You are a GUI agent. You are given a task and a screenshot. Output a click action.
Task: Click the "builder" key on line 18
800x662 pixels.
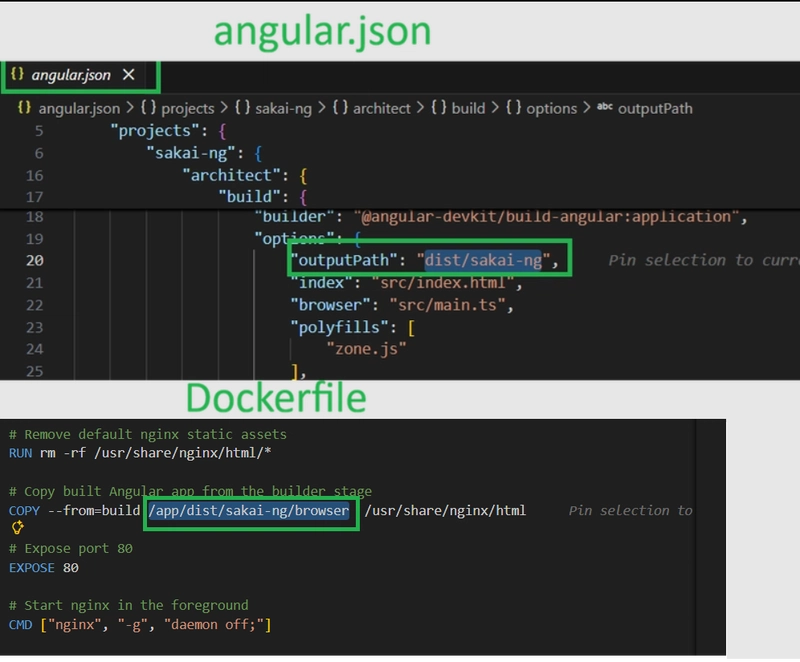point(294,217)
